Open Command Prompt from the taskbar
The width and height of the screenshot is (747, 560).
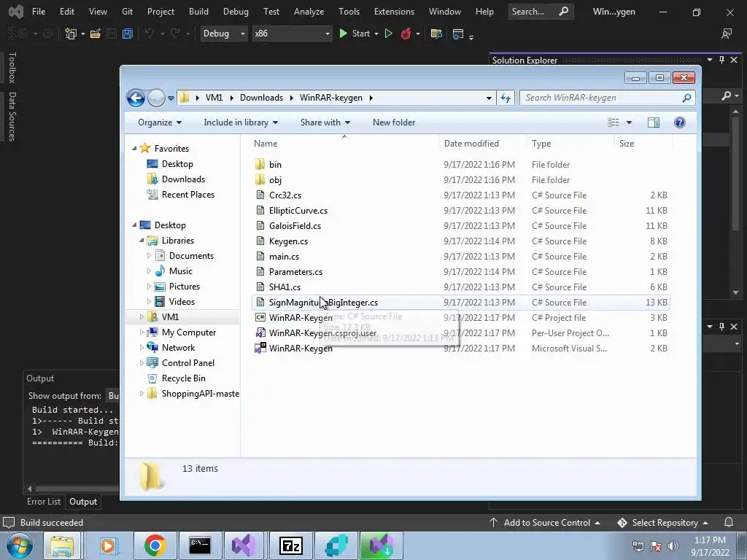(x=200, y=545)
